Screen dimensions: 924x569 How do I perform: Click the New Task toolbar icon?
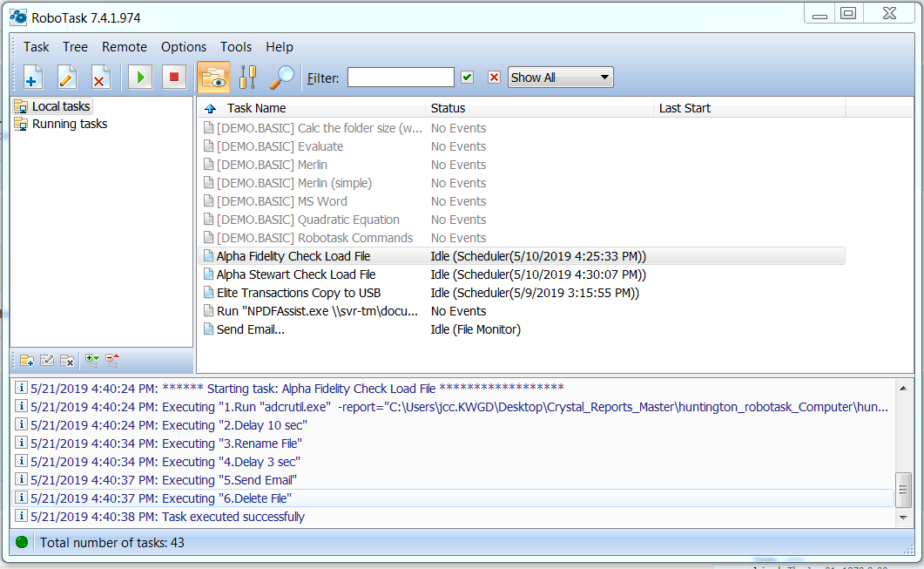click(32, 78)
